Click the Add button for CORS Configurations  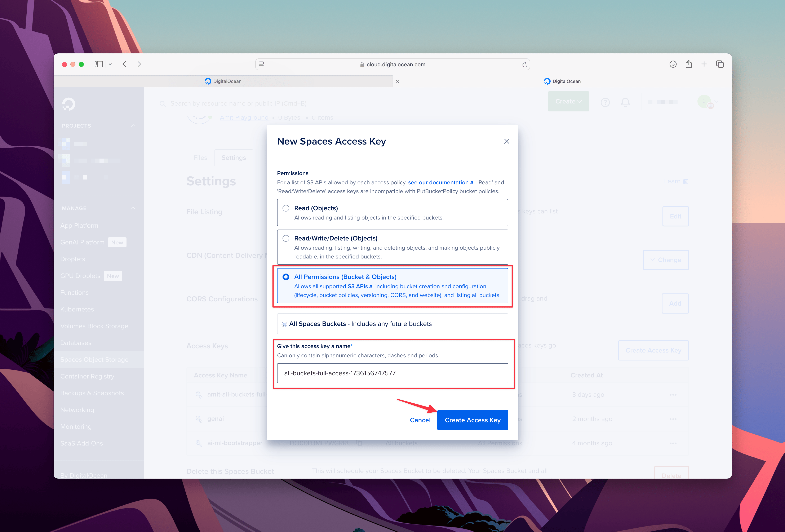675,303
